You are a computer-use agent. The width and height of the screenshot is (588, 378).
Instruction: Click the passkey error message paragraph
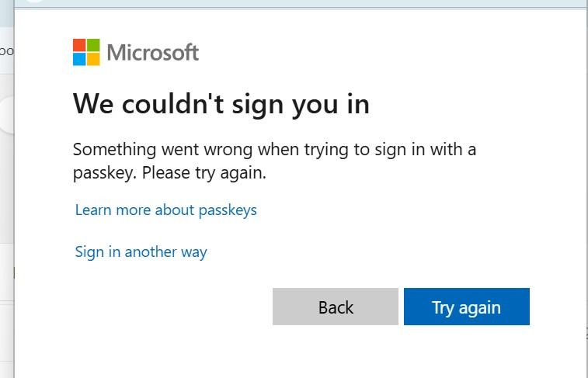coord(274,161)
